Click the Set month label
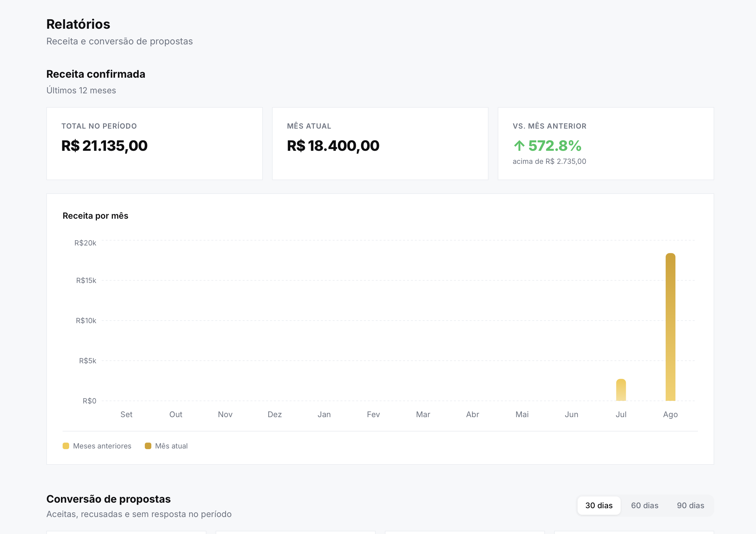 [127, 415]
